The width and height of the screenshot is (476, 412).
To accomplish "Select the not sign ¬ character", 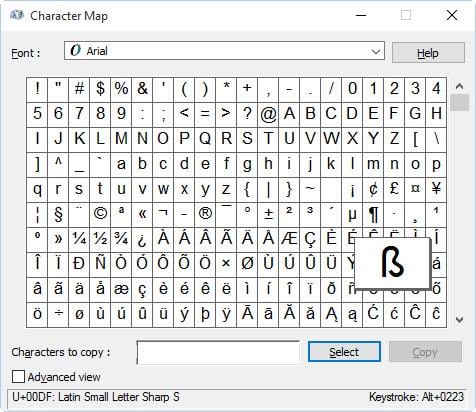I will [x=163, y=214].
